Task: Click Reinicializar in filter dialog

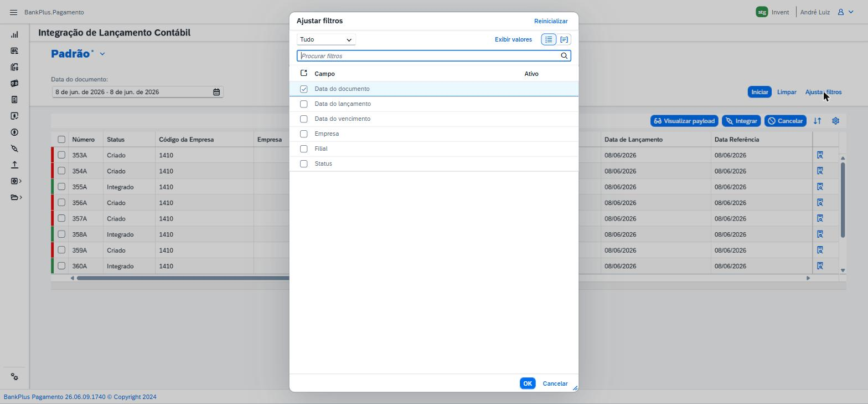Action: pyautogui.click(x=551, y=21)
